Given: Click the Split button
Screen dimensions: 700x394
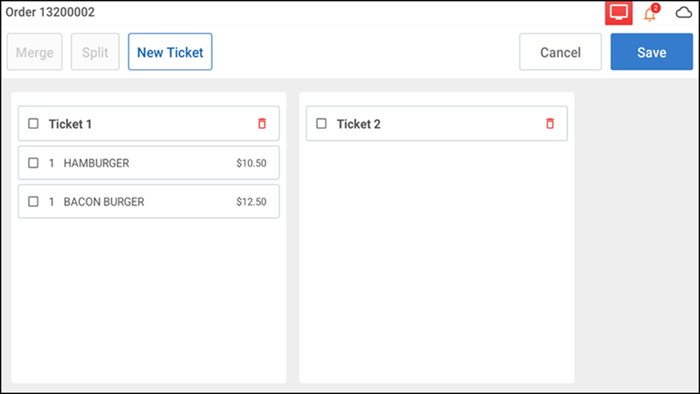Looking at the screenshot, I should 95,52.
